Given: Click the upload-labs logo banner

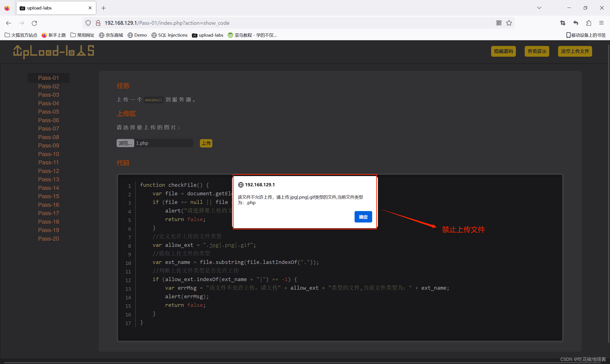Looking at the screenshot, I should click(54, 51).
